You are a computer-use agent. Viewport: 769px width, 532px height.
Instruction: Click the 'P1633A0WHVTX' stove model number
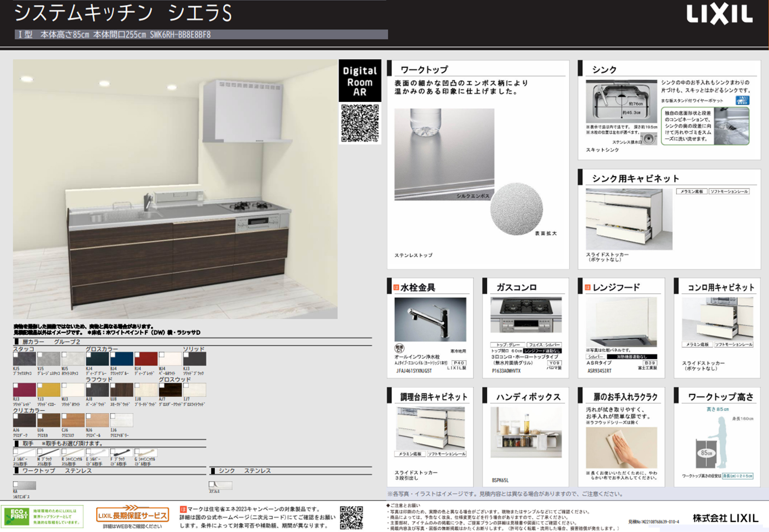click(x=506, y=371)
